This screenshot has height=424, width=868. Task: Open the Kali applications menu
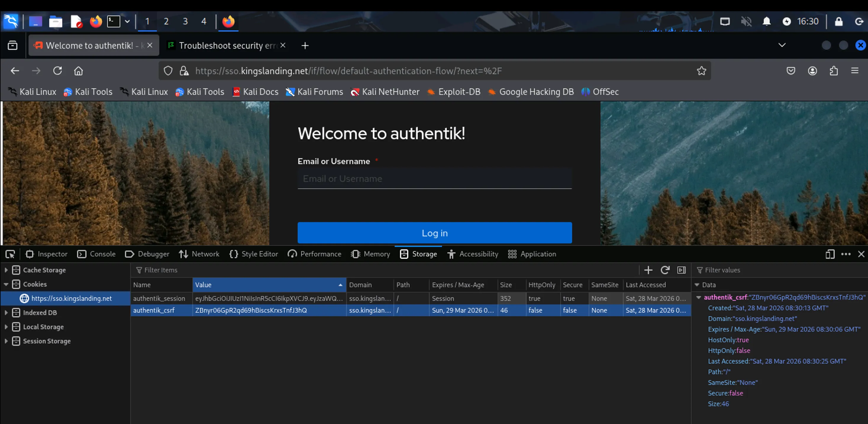(x=10, y=22)
